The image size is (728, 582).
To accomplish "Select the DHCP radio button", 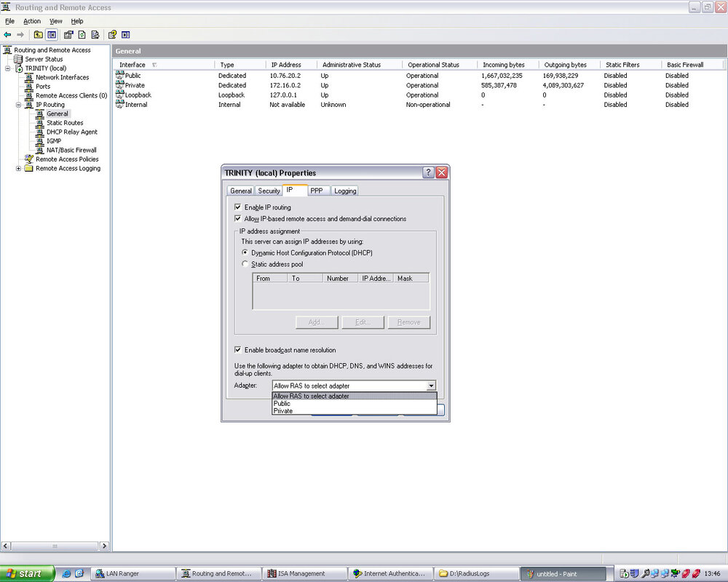I will 245,252.
